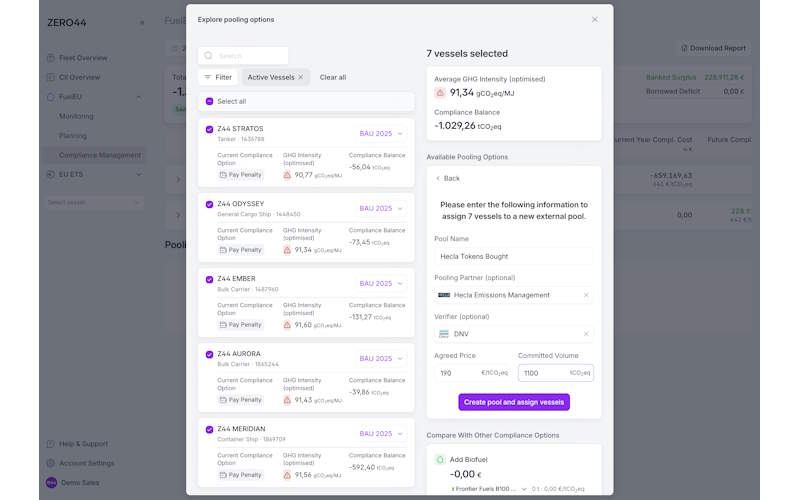Remove the Active Vessels filter chip
800x500 pixels.
(300, 77)
